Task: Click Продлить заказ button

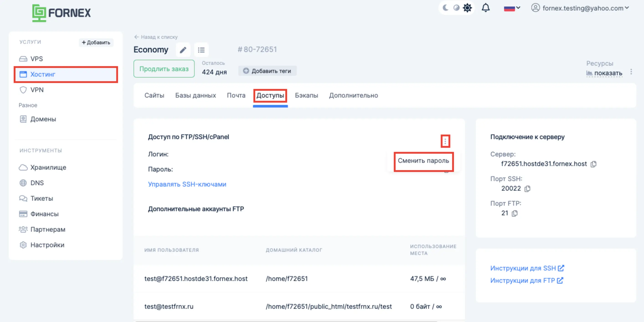Action: 164,69
